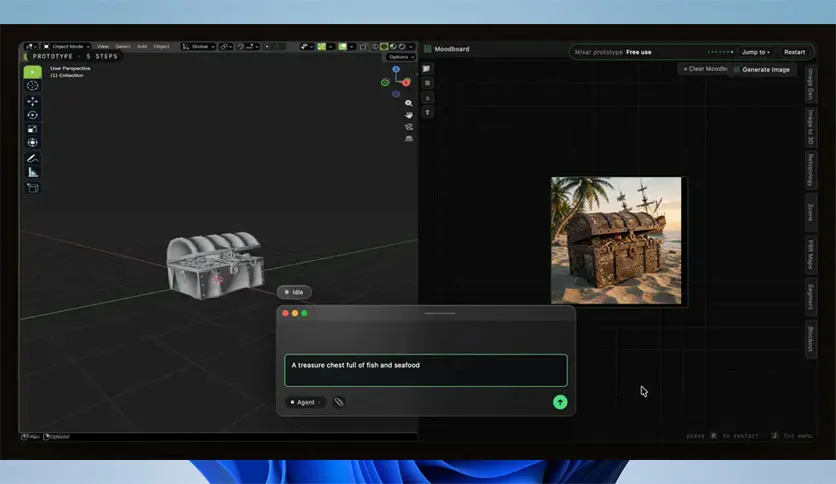Viewport: 836px width, 484px height.
Task: Click the blue Z axis on gizmo
Action: pyautogui.click(x=396, y=69)
